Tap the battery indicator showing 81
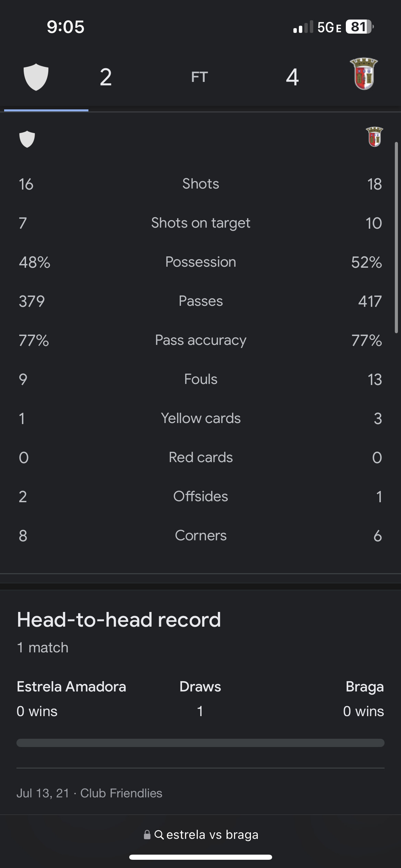The height and width of the screenshot is (868, 401). 359,27
